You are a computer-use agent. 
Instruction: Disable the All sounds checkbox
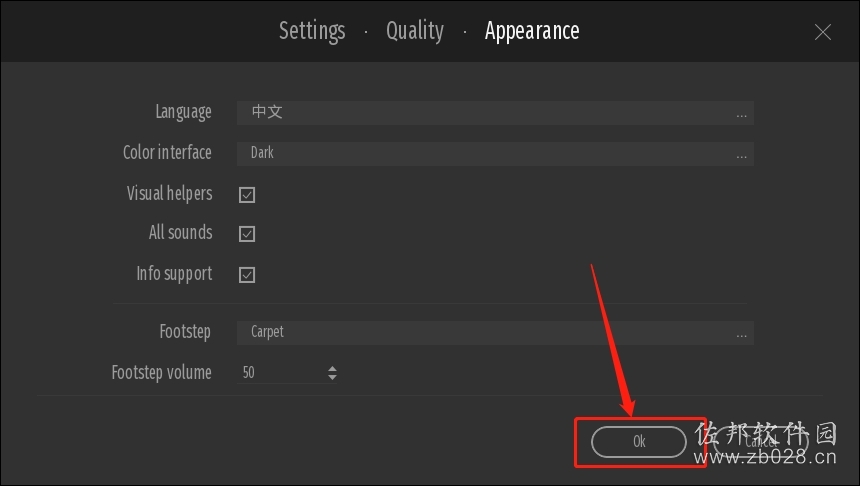point(247,234)
